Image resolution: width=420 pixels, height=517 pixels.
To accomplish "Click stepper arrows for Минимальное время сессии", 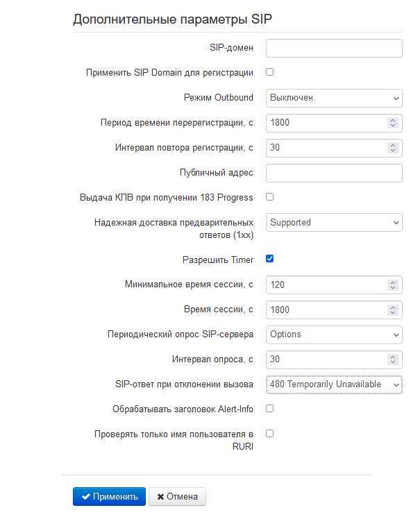I will pyautogui.click(x=392, y=285).
